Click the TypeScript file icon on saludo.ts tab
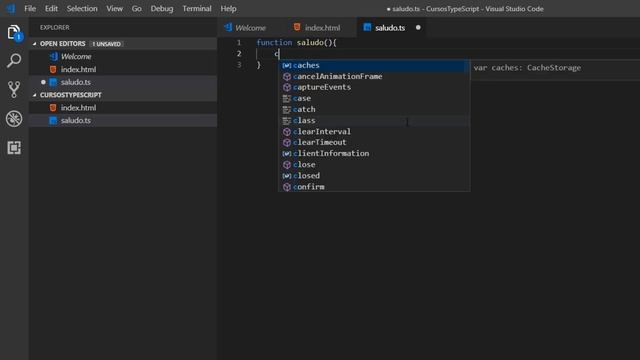The width and height of the screenshot is (640, 360). [367, 27]
